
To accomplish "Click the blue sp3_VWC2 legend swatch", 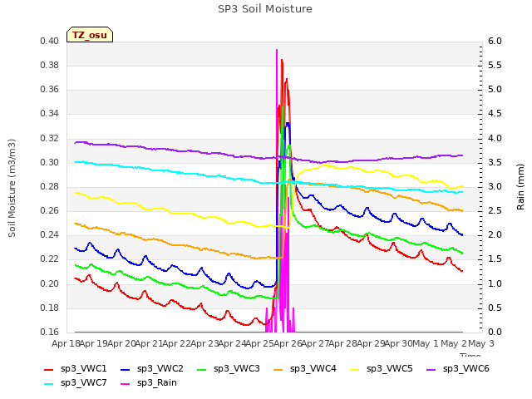I will click(x=126, y=370).
